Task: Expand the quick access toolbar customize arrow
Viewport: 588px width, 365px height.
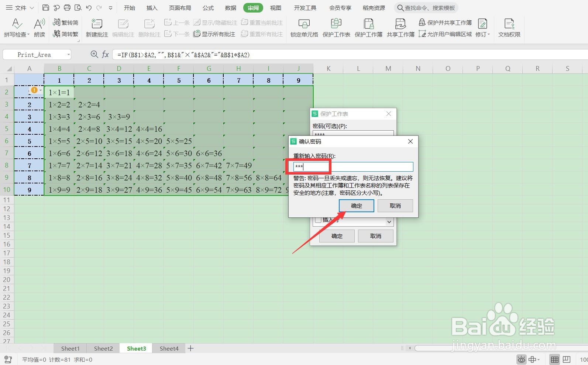Action: click(110, 8)
